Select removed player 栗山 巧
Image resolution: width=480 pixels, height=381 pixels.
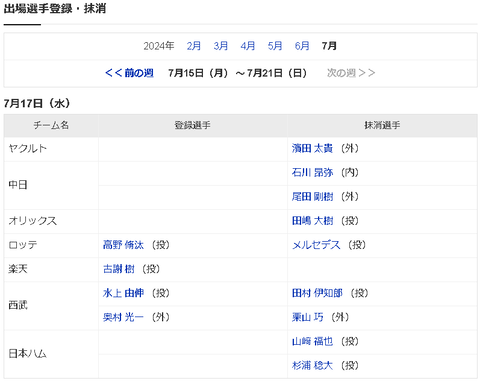(x=307, y=317)
